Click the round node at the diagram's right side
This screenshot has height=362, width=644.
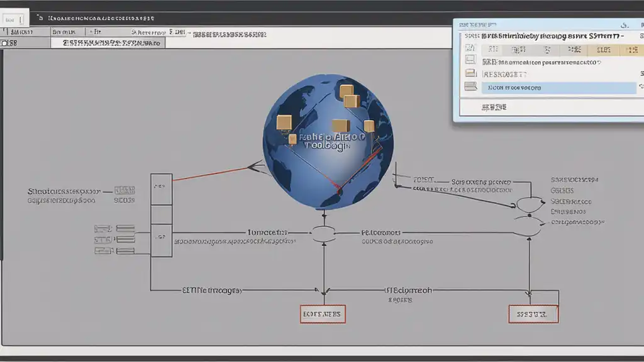(530, 204)
